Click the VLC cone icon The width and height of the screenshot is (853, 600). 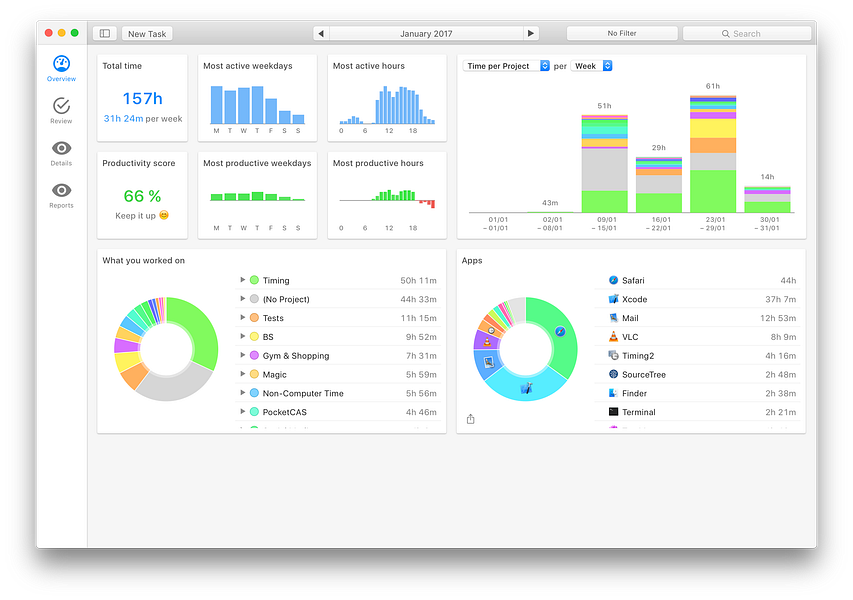tap(613, 337)
